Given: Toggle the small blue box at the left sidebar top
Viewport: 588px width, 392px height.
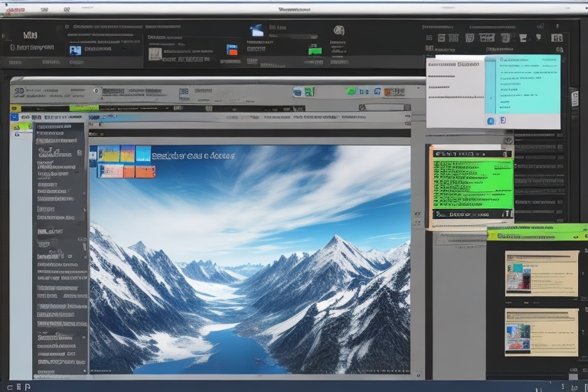Looking at the screenshot, I should (x=15, y=117).
